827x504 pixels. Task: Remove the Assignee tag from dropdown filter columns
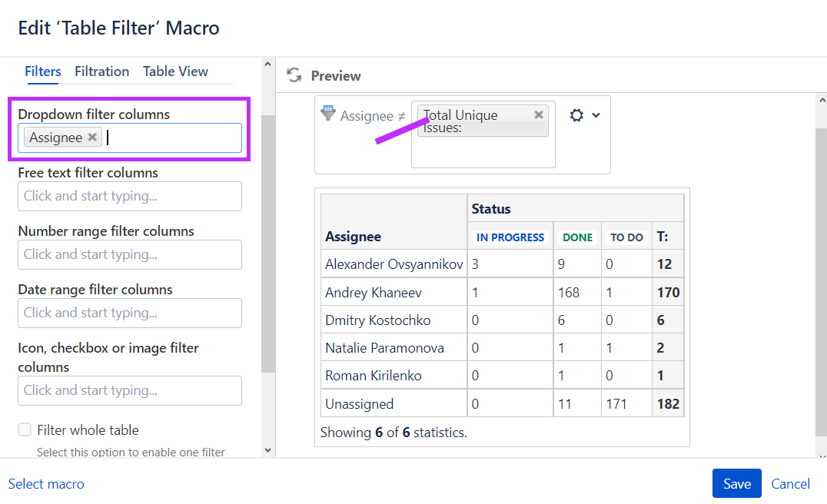coord(92,137)
